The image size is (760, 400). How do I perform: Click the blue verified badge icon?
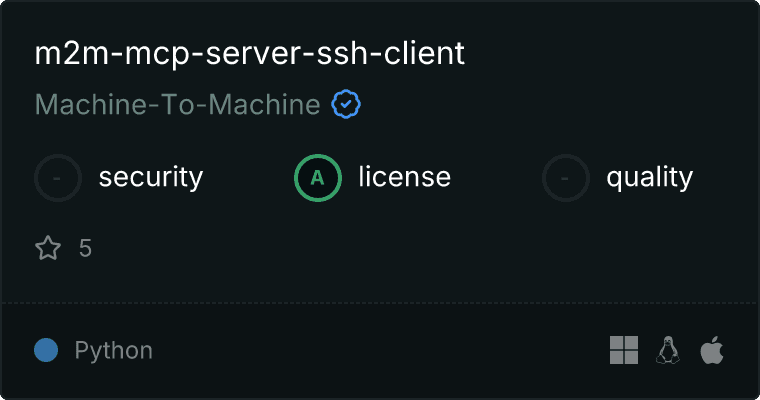(346, 104)
